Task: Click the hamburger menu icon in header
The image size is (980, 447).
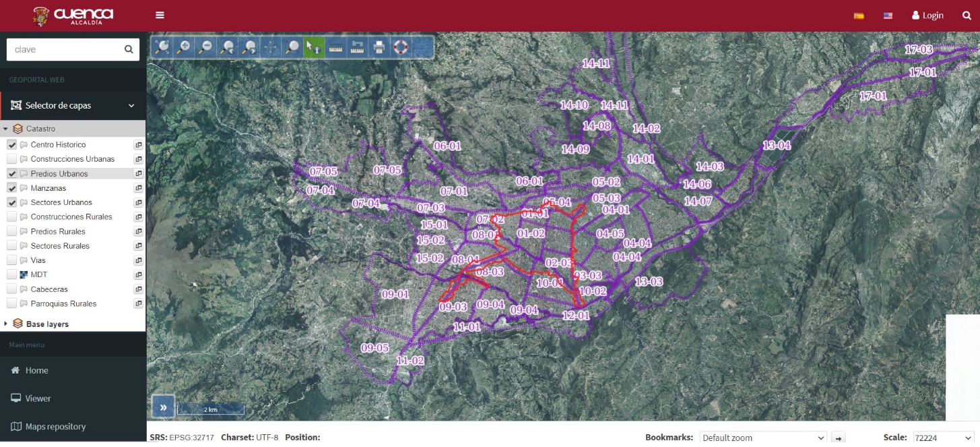Action: 160,16
